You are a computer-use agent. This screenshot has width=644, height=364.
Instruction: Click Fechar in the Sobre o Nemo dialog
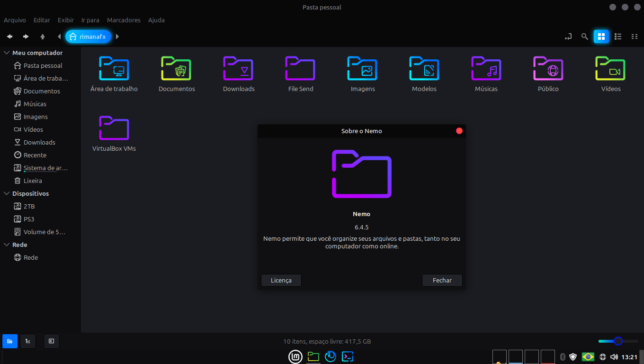[442, 281]
